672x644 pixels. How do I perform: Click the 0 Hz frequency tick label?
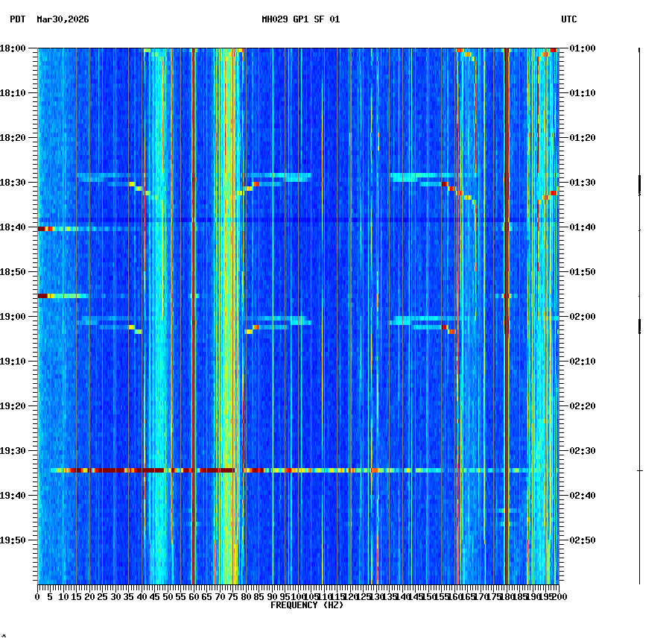click(36, 596)
